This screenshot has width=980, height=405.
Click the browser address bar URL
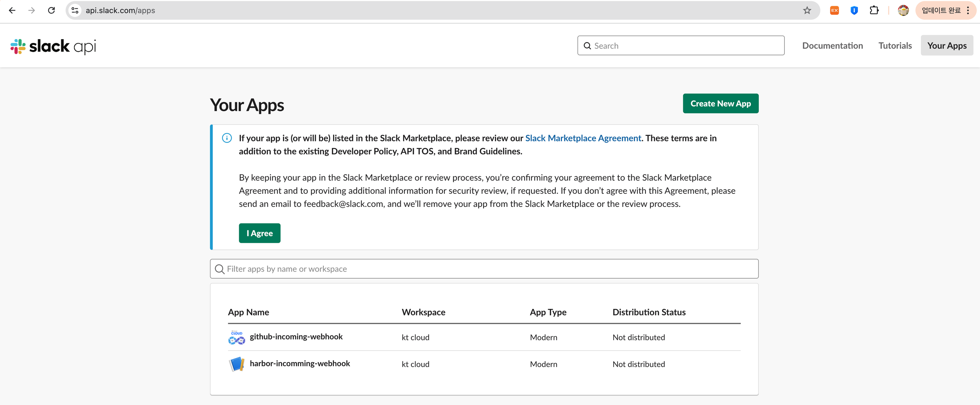click(x=120, y=10)
